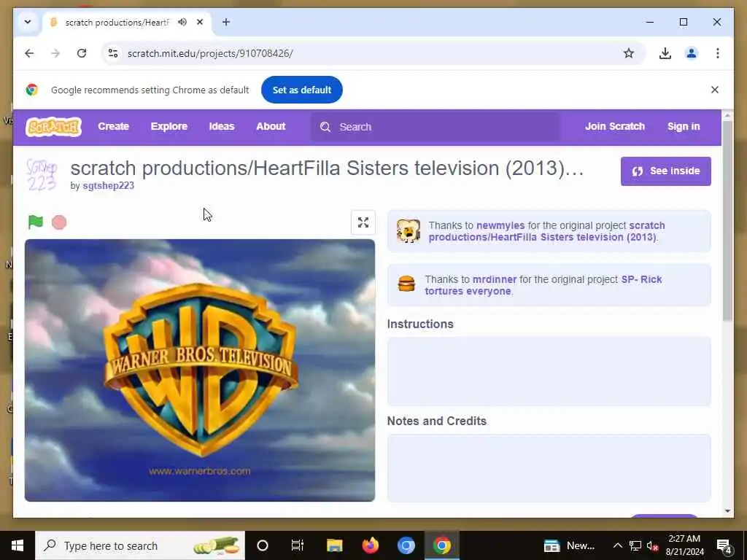This screenshot has width=747, height=560.
Task: Open SP- Rick tortures everyone project link
Action: tap(543, 285)
